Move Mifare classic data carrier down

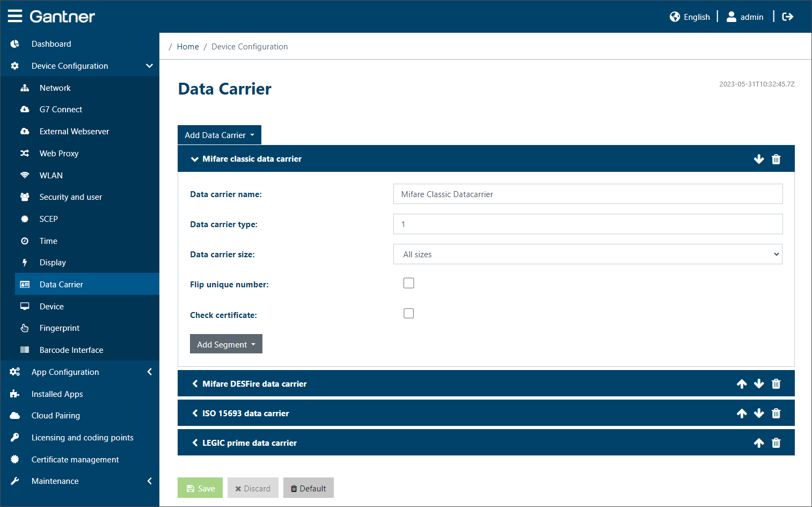(x=759, y=159)
